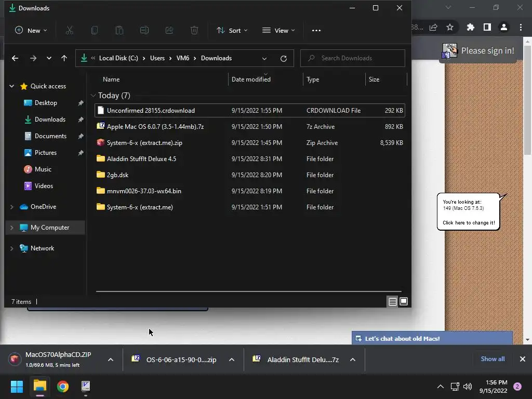Open the Chrome extensions puzzle icon
532x399 pixels.
(471, 27)
